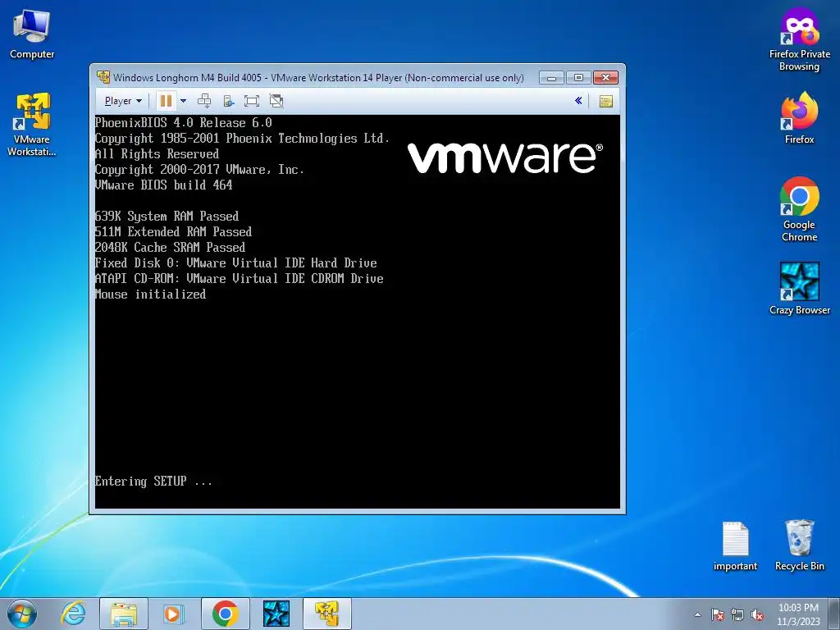Viewport: 840px width, 630px height.
Task: Click the 'ATAPI CD-ROM' line
Action: [239, 279]
